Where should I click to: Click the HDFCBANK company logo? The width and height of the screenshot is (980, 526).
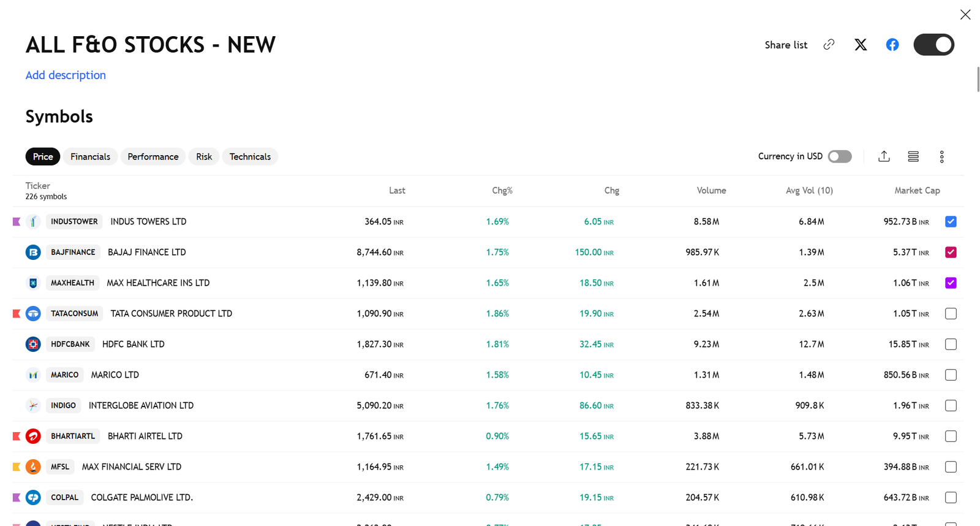point(33,344)
